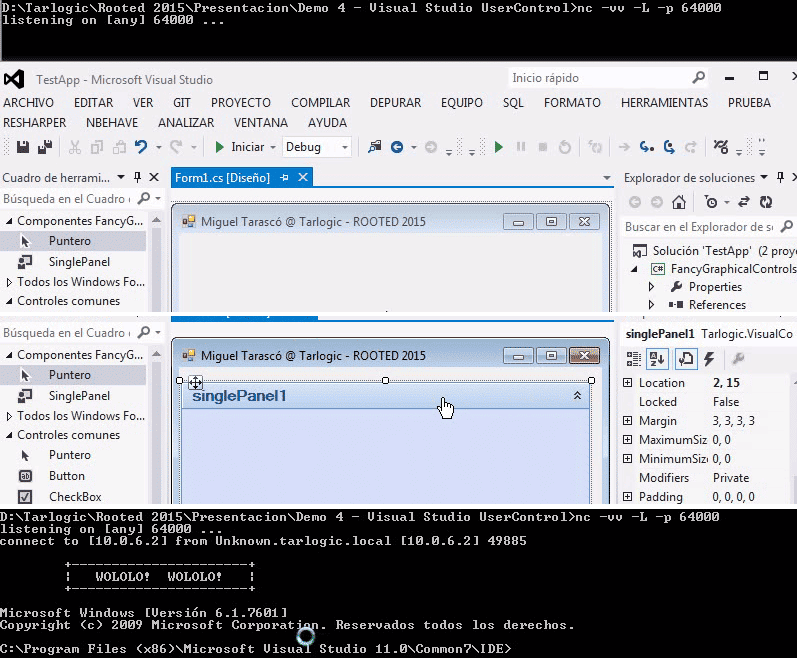Click the Copy icon in the toolbar

tap(97, 147)
